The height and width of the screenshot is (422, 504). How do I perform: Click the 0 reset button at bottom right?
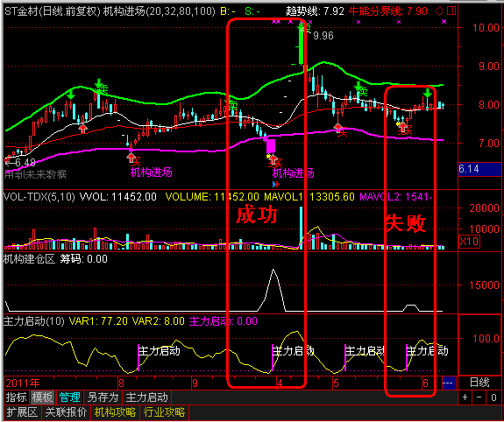493,397
